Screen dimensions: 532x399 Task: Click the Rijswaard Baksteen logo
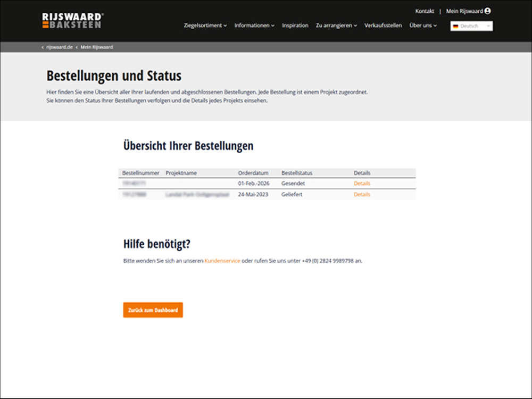pyautogui.click(x=72, y=21)
